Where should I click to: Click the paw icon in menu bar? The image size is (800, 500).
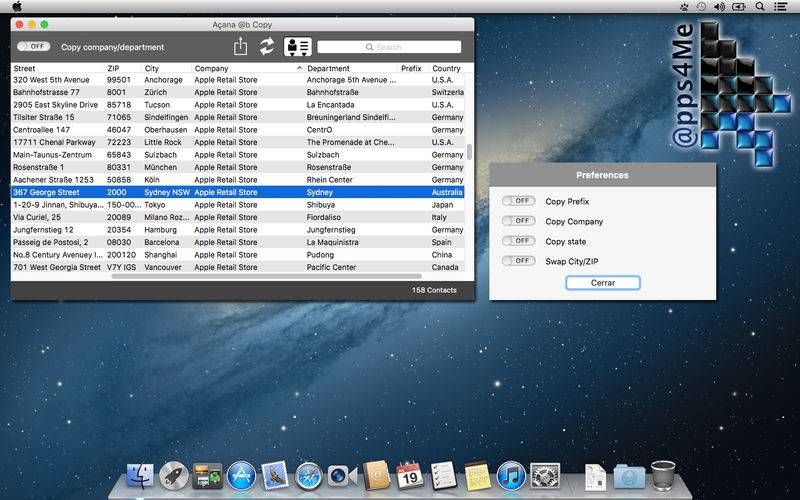[684, 7]
